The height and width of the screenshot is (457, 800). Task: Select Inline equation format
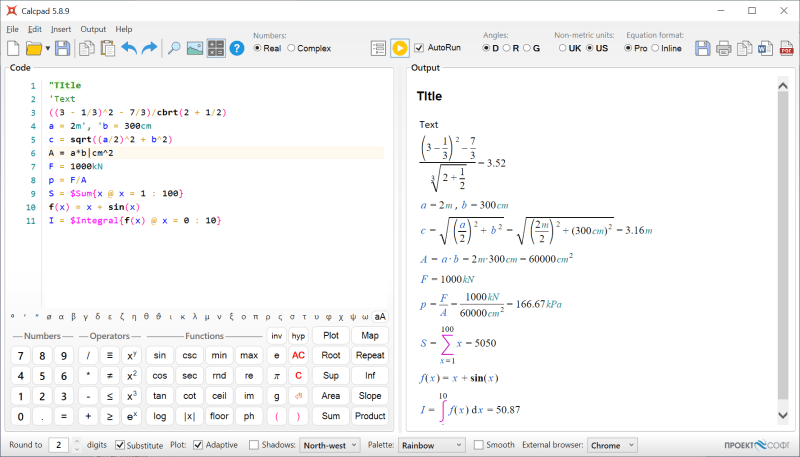coord(655,48)
